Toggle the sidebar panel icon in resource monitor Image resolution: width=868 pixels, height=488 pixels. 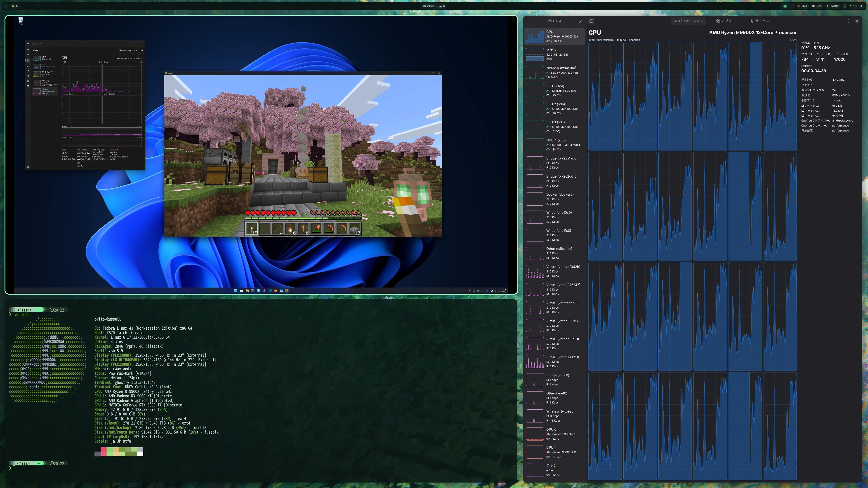pyautogui.click(x=591, y=21)
